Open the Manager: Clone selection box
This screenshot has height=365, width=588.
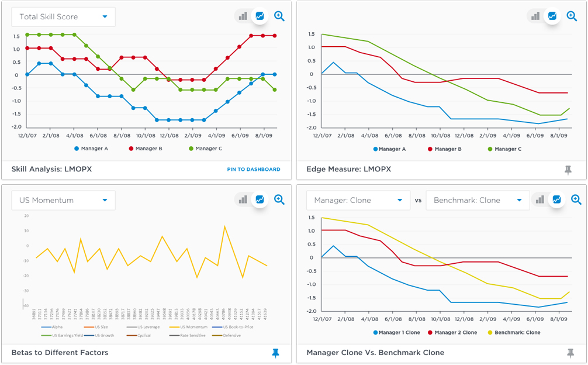[358, 199]
